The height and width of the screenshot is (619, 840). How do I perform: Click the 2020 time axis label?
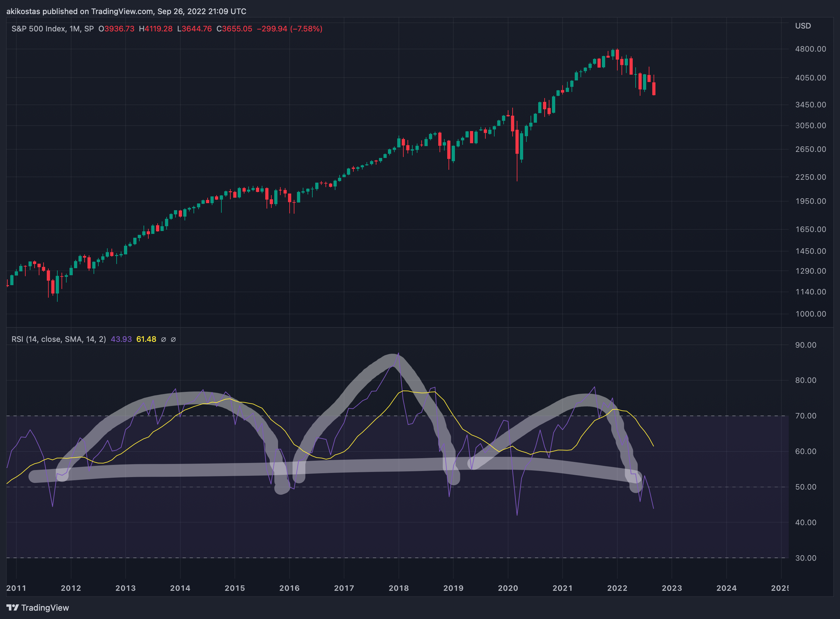pyautogui.click(x=508, y=588)
